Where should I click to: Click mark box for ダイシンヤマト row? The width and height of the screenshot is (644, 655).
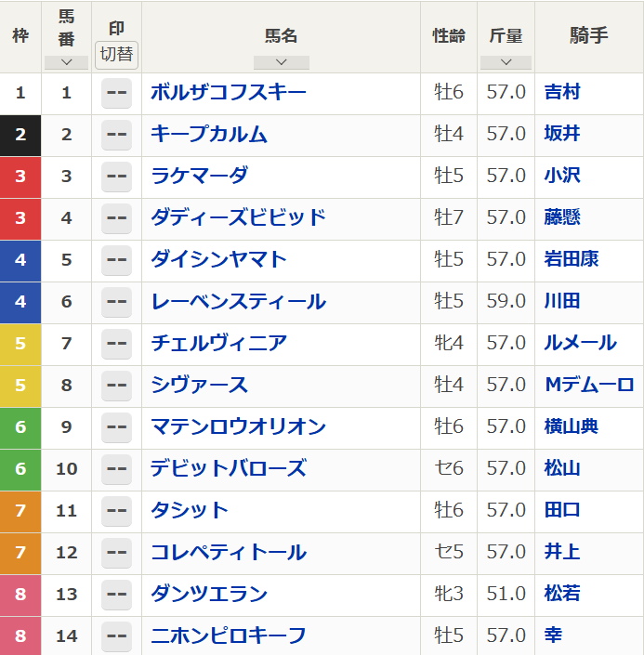(116, 260)
